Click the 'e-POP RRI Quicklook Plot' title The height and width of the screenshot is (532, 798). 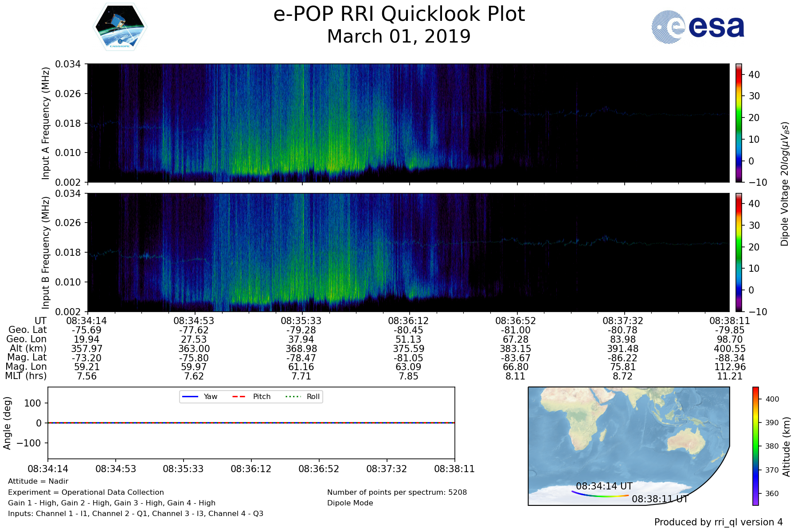tap(399, 14)
